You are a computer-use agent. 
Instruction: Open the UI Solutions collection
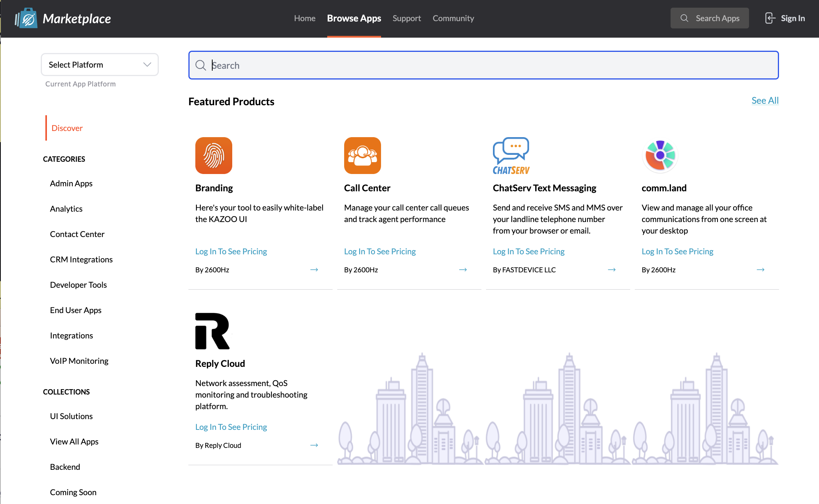(71, 416)
